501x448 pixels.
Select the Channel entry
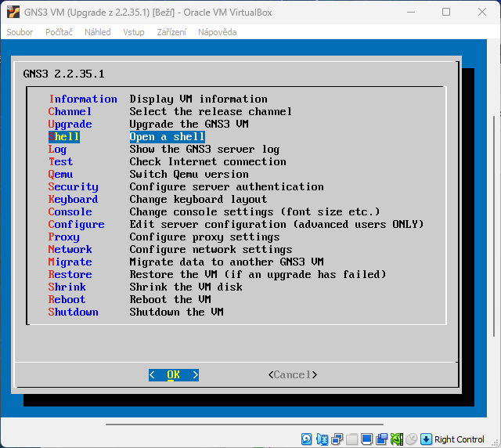click(x=70, y=111)
